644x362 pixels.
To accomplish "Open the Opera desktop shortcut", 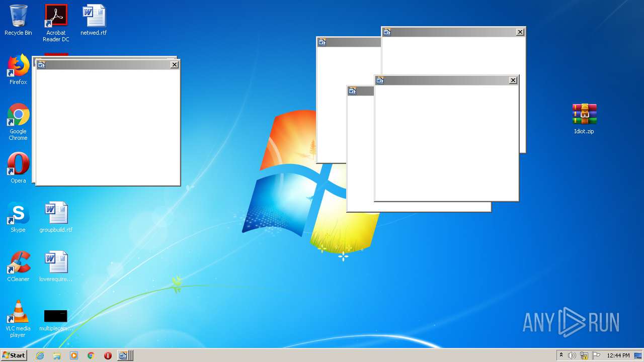I will click(18, 167).
